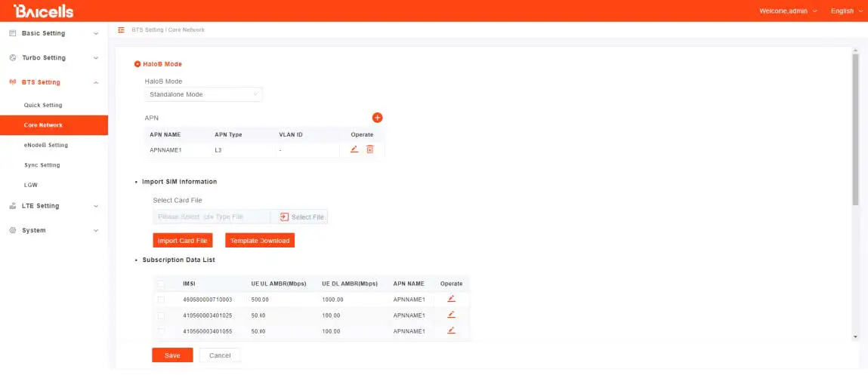
Task: Click the BTS Setting breadcrumb
Action: 147,30
